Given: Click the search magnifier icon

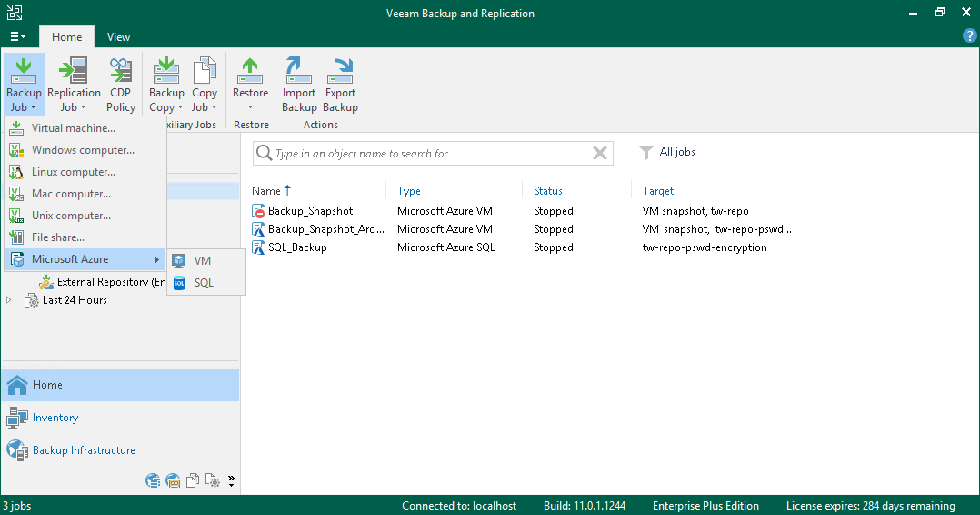Looking at the screenshot, I should (x=265, y=153).
